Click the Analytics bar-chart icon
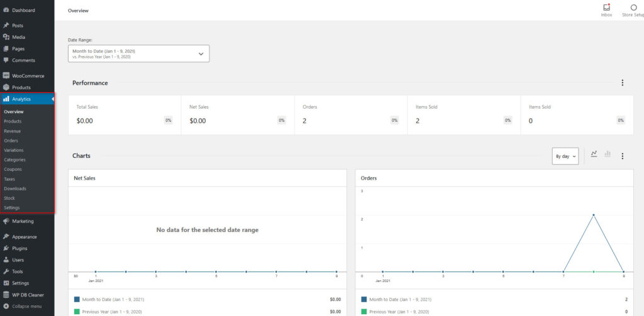This screenshot has width=644, height=316. coord(6,99)
